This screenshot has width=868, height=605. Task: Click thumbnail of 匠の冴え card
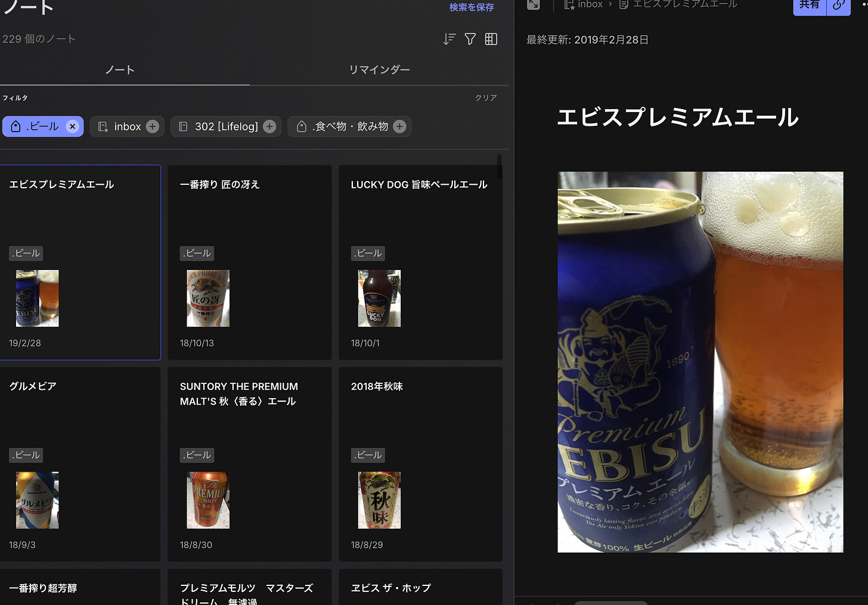pos(208,298)
